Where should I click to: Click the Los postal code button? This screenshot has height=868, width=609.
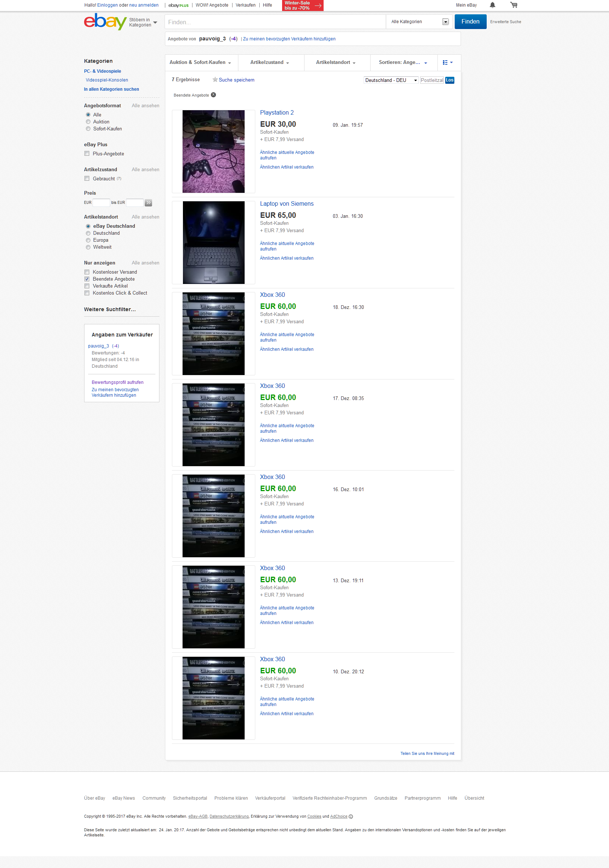(450, 80)
